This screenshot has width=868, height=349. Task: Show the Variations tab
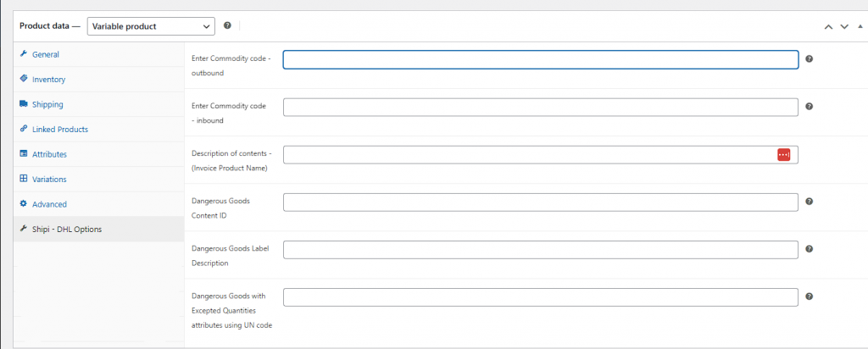click(49, 179)
